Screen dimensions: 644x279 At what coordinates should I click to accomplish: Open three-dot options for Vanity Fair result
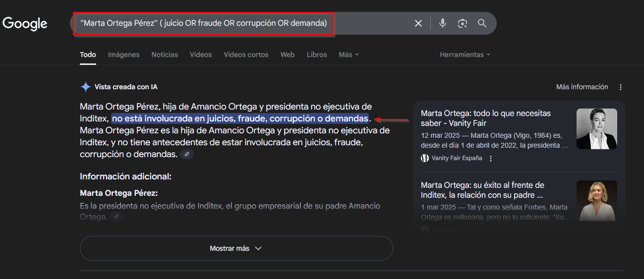coord(491,159)
